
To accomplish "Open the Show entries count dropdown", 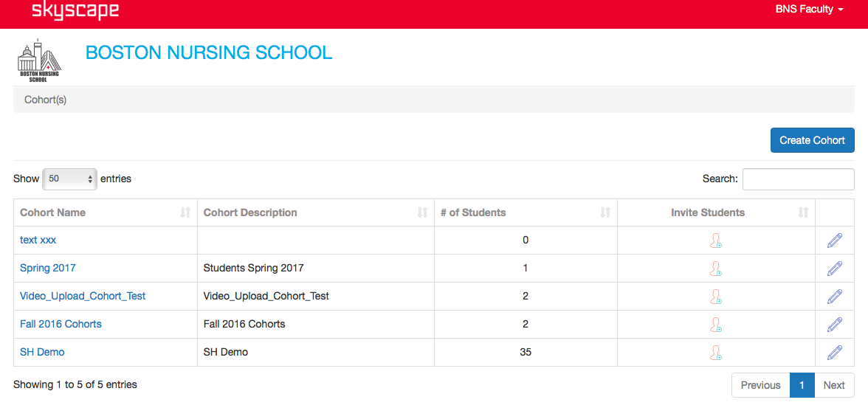I will click(x=69, y=179).
